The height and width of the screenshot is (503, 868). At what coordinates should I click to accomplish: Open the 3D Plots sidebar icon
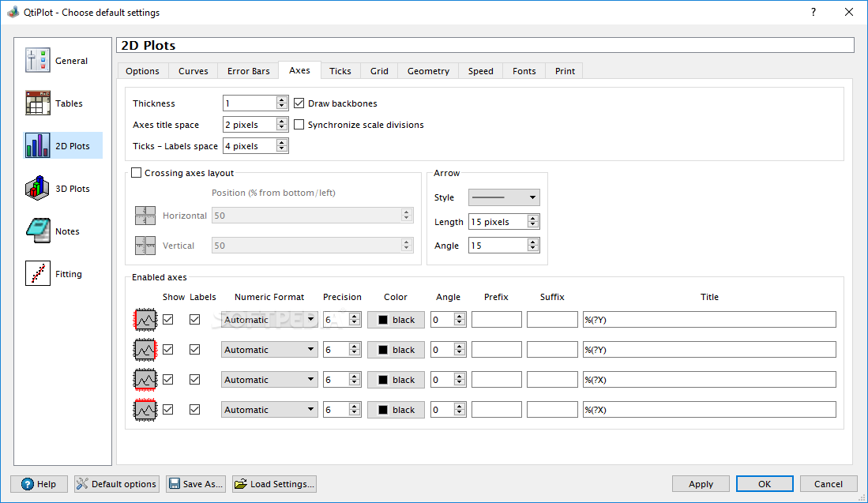coord(38,188)
